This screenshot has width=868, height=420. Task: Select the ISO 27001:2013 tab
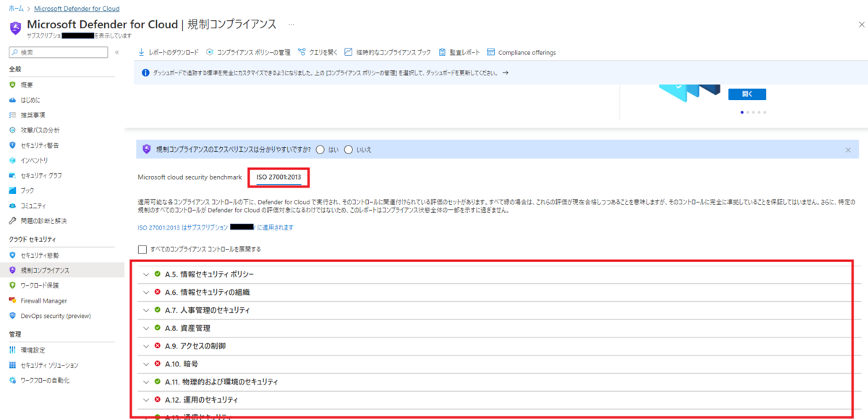(278, 177)
